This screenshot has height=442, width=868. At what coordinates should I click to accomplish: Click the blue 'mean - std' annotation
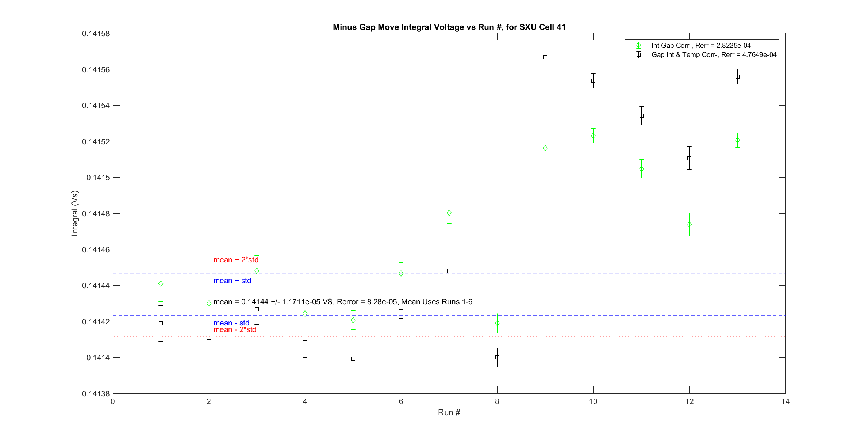coord(231,323)
